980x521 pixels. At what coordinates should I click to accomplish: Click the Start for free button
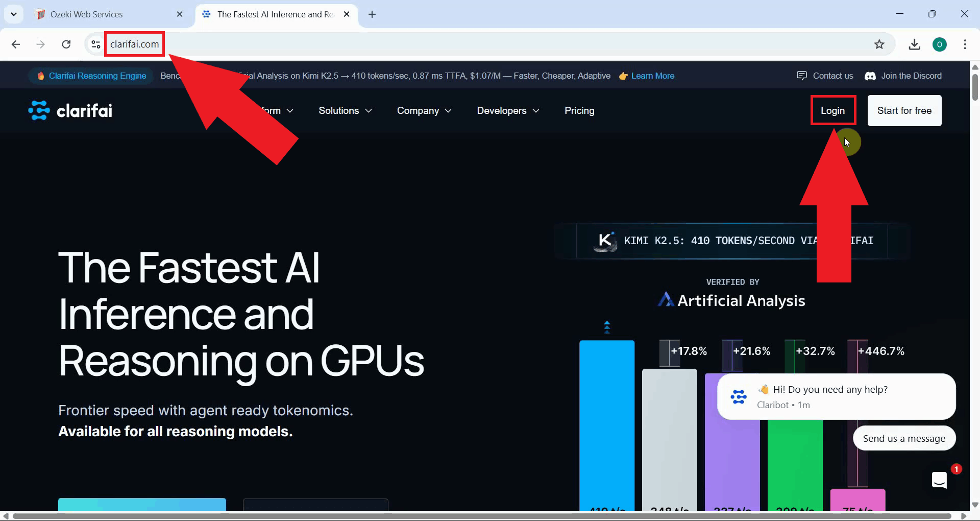pos(904,110)
